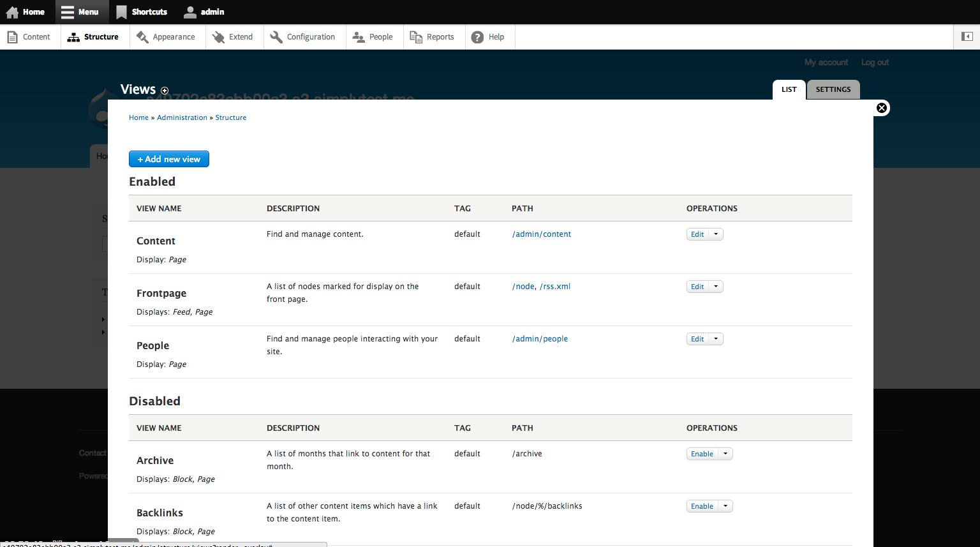
Task: Click the Structure hierarchy icon
Action: pyautogui.click(x=73, y=37)
